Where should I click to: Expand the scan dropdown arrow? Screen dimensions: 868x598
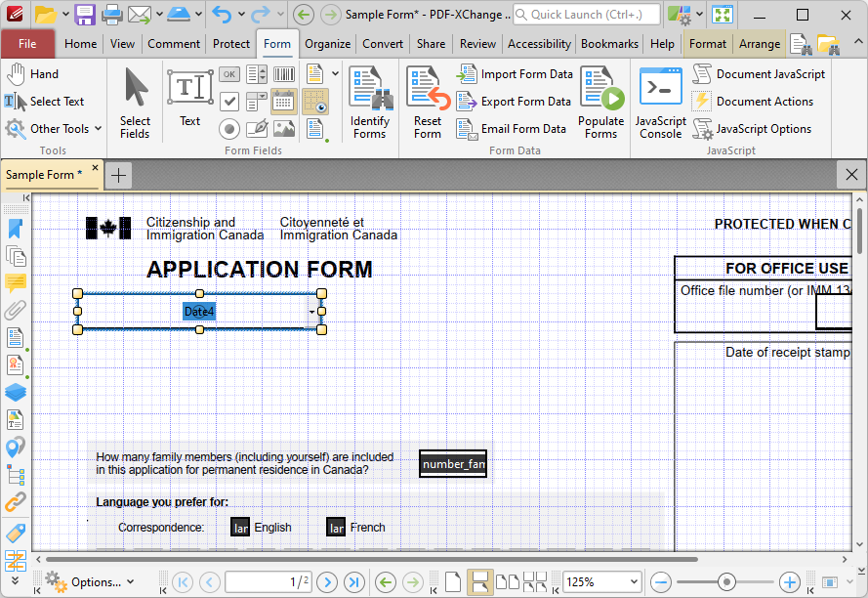tap(198, 15)
